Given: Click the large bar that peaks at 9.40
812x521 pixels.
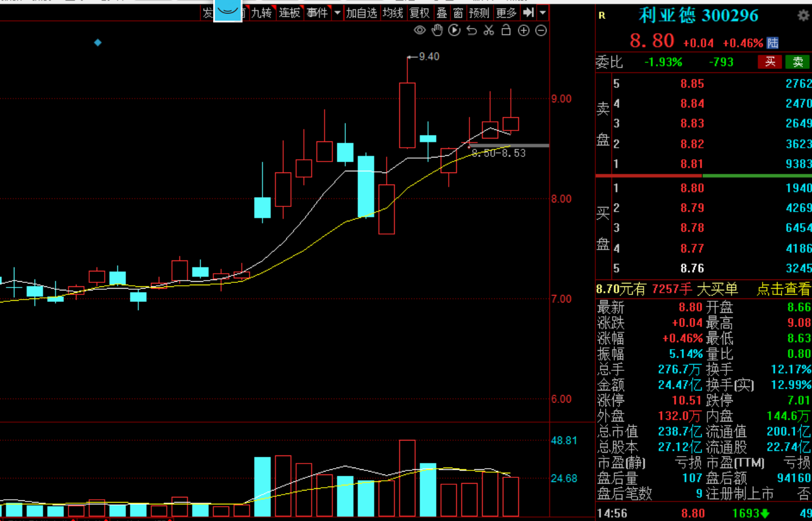Looking at the screenshot, I should (407, 115).
